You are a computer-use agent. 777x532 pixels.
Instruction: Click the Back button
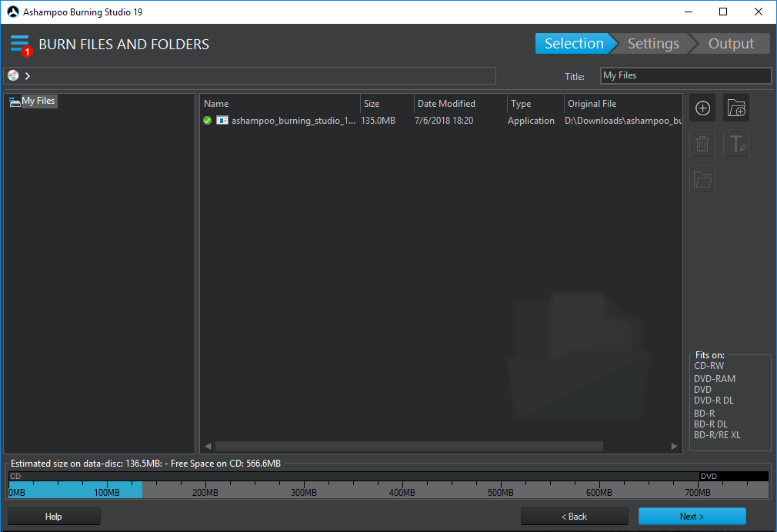click(x=575, y=516)
